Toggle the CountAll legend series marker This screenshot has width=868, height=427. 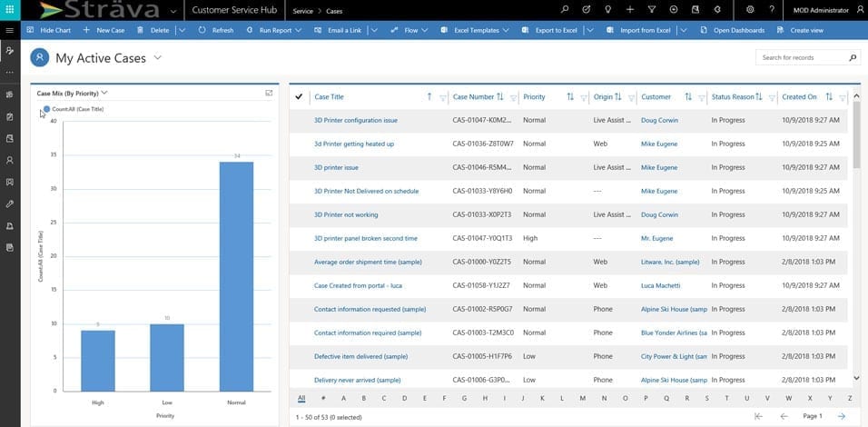click(47, 109)
